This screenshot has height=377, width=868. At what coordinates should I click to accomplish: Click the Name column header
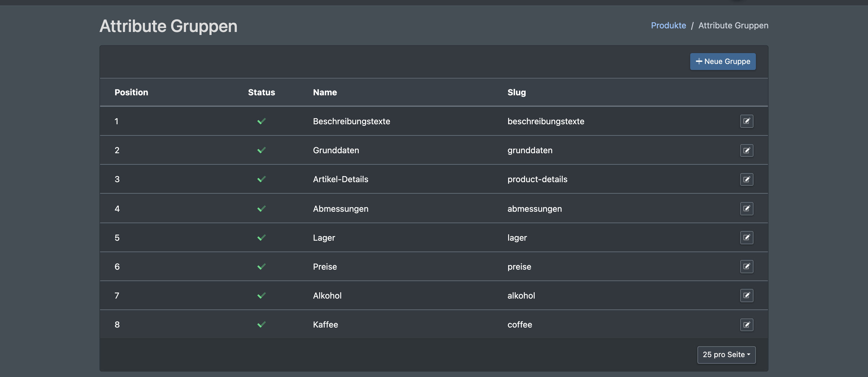click(325, 92)
